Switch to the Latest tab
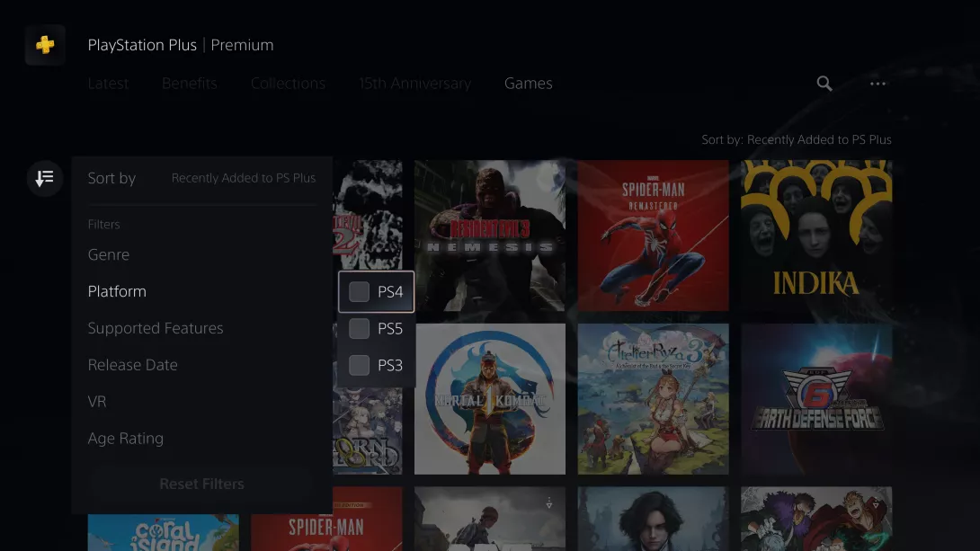The image size is (980, 551). (x=108, y=83)
